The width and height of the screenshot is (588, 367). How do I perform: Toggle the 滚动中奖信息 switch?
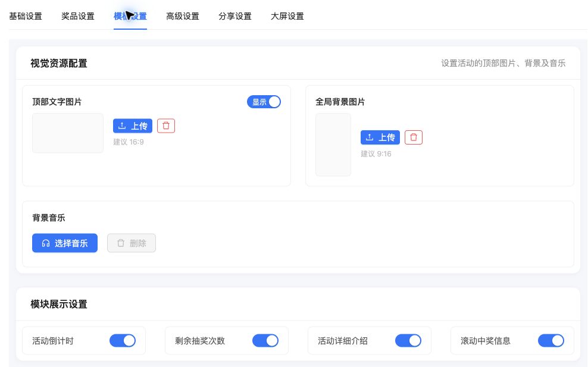[x=551, y=340]
